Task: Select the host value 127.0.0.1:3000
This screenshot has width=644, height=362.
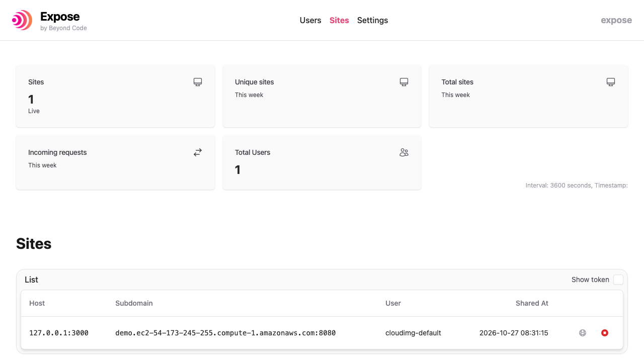Action: [59, 333]
